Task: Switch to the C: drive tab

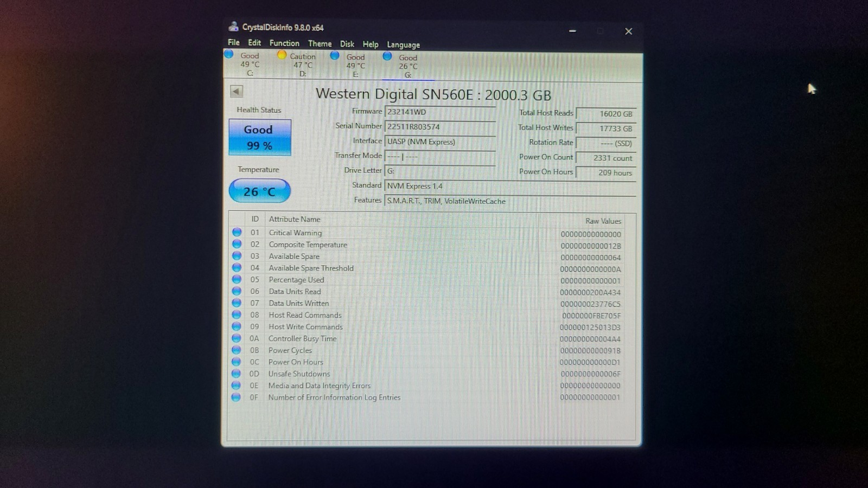Action: click(248, 64)
